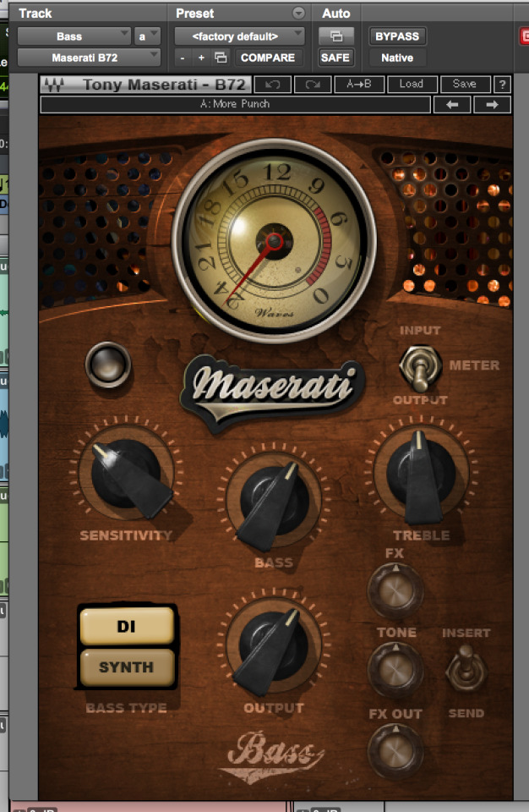Click the BASS knob
This screenshot has width=529, height=812.
274,500
